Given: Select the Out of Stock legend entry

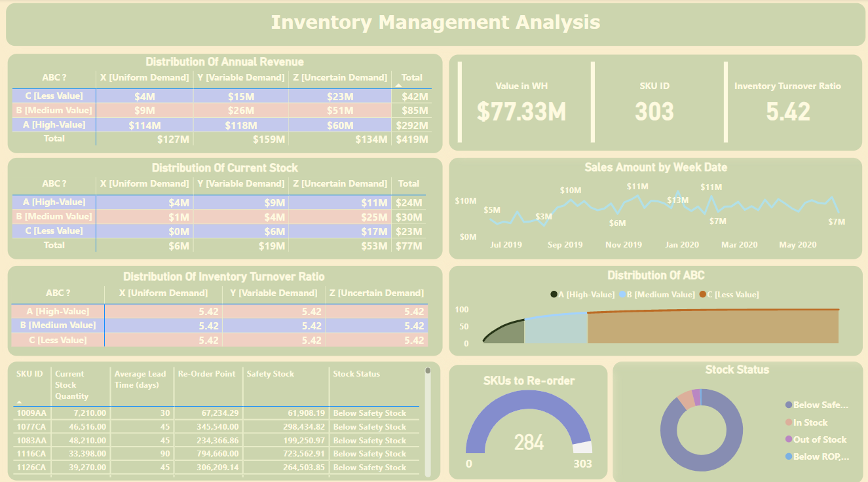Looking at the screenshot, I should pos(819,440).
